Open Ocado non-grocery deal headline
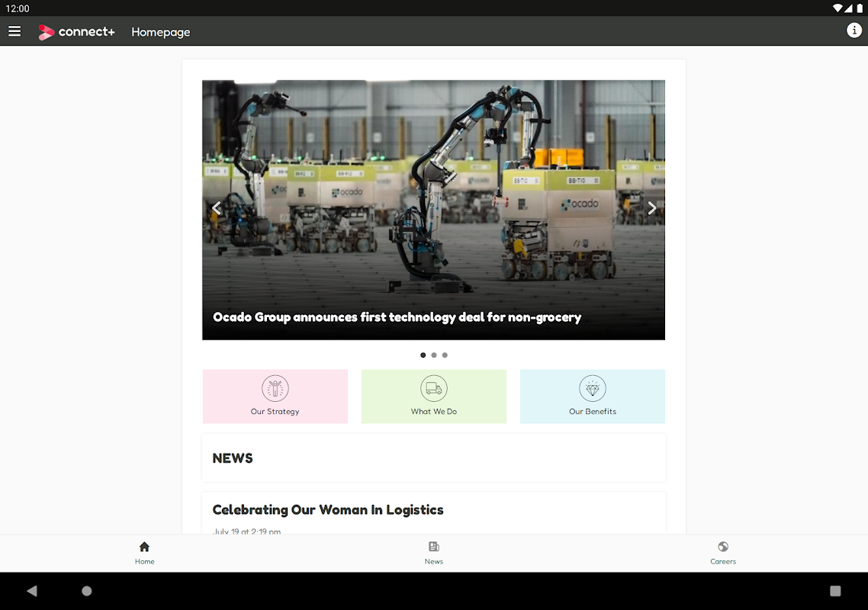The width and height of the screenshot is (868, 610). [397, 317]
